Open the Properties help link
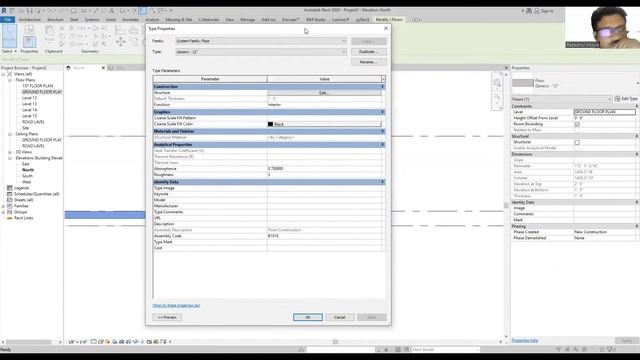The width and height of the screenshot is (640, 360). 525,340
